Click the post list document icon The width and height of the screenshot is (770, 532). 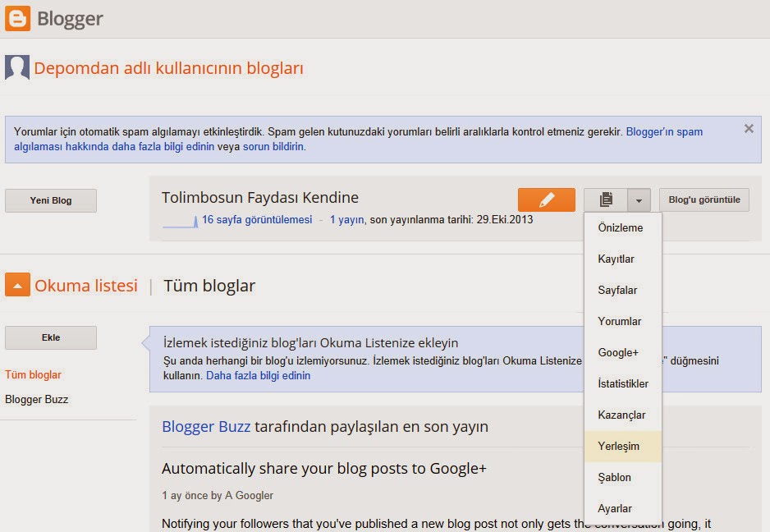pos(607,199)
